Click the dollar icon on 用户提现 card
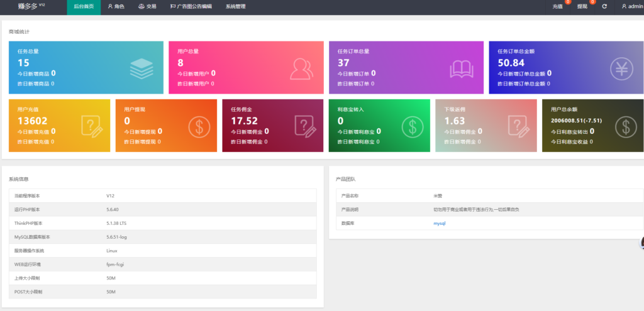644x311 pixels. pos(199,126)
